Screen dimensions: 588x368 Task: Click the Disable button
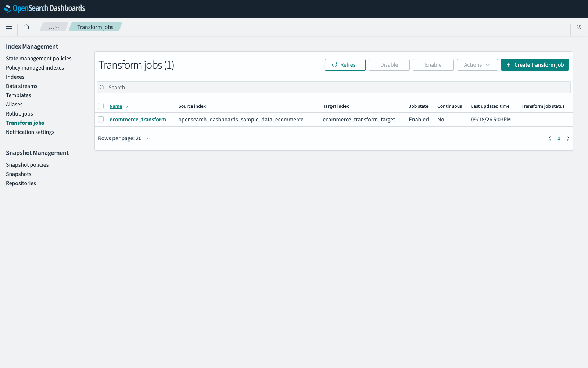pos(389,65)
